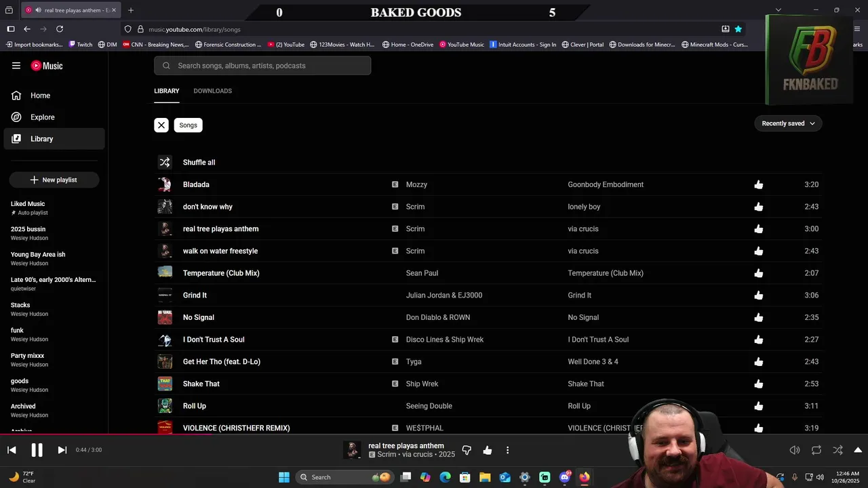This screenshot has height=488, width=868.
Task: Click the Shuffle all icon
Action: [x=165, y=163]
